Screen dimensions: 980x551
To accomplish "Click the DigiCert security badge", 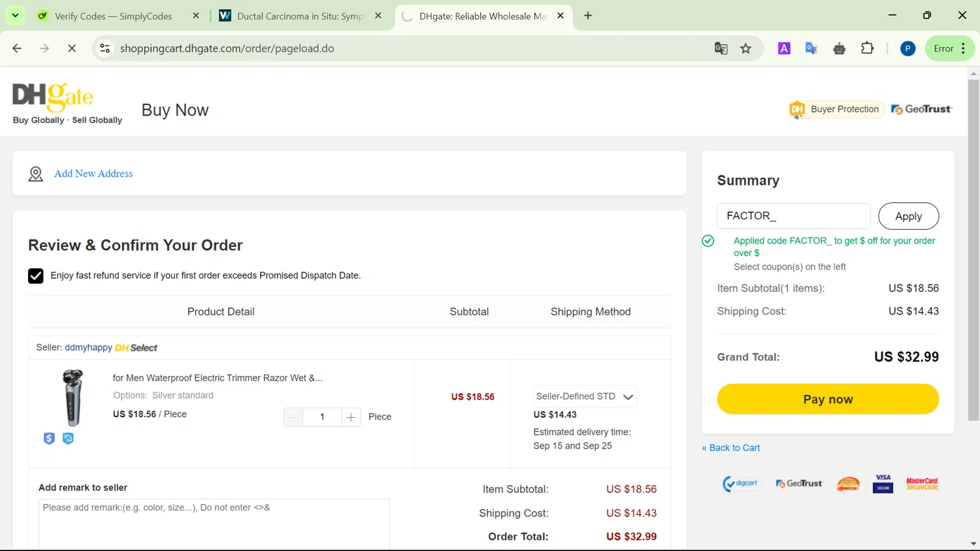I will 740,484.
